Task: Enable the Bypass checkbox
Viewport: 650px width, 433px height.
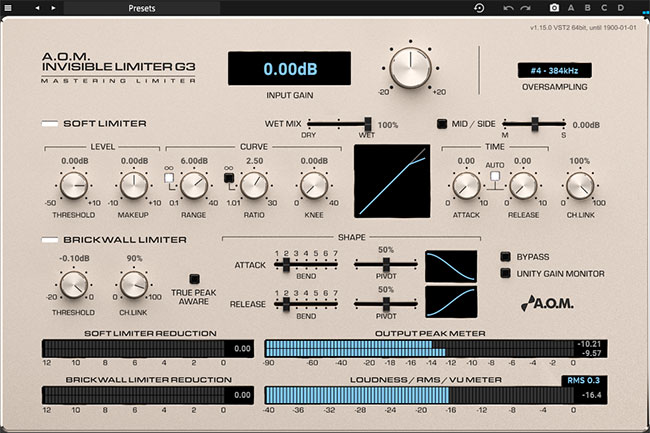Action: [505, 256]
